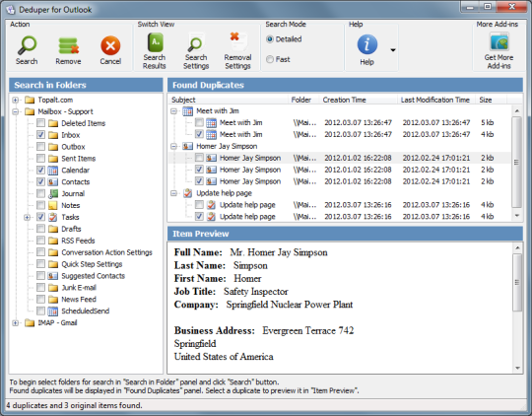532x416 pixels.
Task: Check the Deleted Items folder checkbox
Action: [x=40, y=123]
